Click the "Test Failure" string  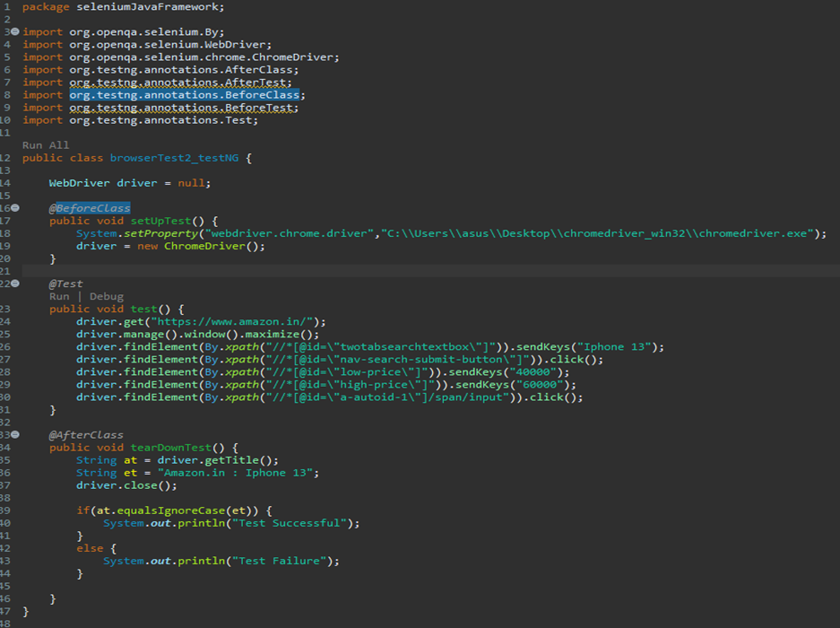[x=279, y=561]
